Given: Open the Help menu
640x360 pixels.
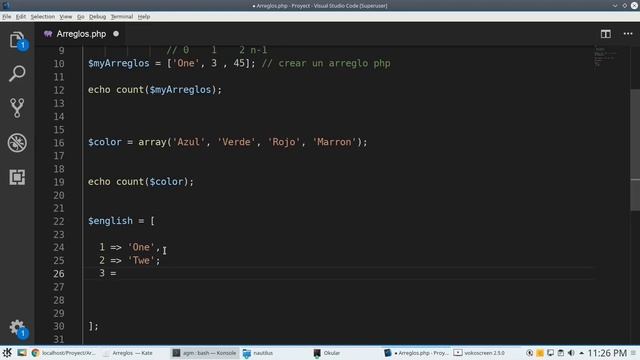Looking at the screenshot, I should pyautogui.click(x=144, y=16).
